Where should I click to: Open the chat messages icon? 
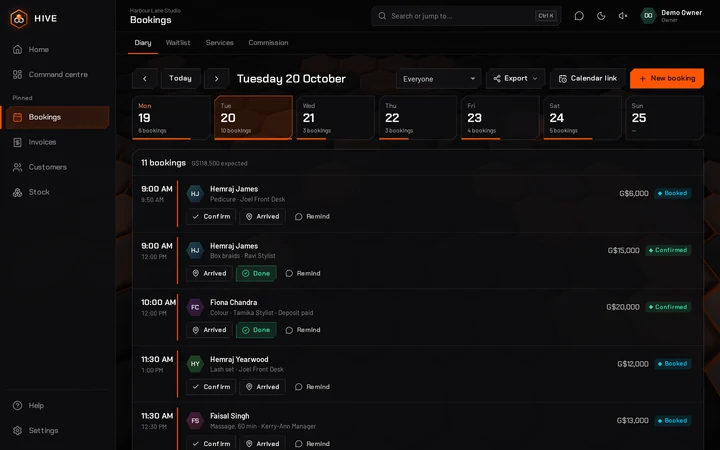click(x=579, y=16)
